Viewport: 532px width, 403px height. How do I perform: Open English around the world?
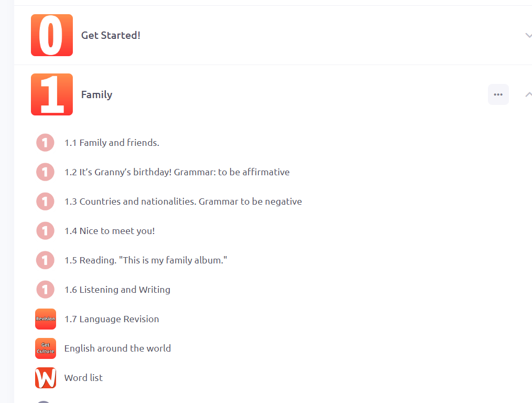pos(117,348)
